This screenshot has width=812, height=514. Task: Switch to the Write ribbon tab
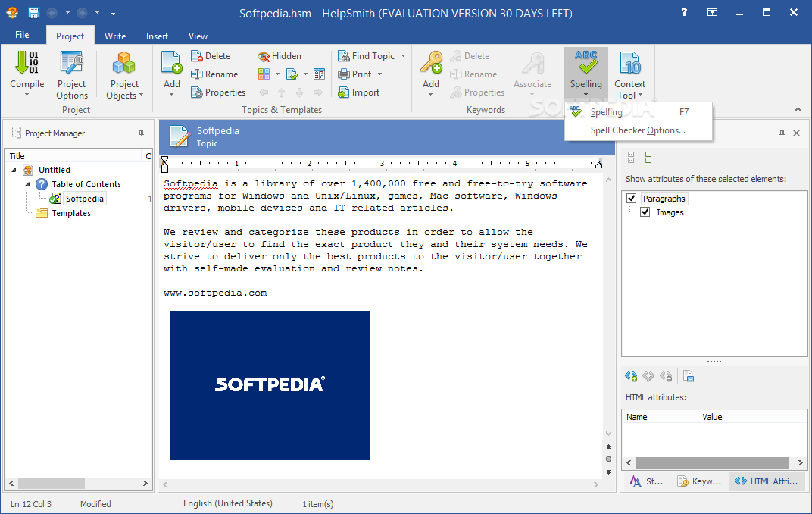(x=115, y=36)
